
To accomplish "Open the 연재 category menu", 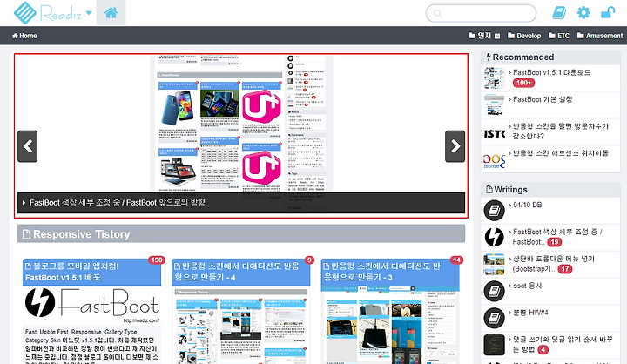I will coord(484,36).
